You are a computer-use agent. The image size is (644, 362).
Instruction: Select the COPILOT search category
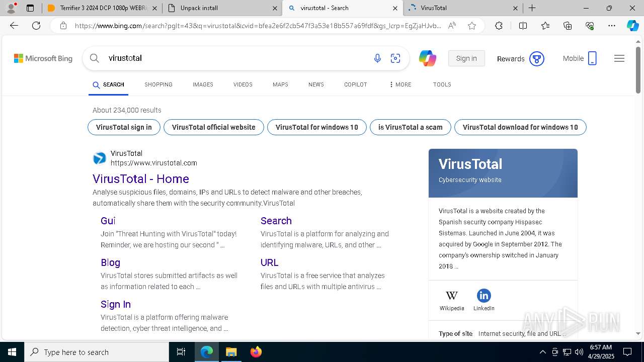pos(356,84)
